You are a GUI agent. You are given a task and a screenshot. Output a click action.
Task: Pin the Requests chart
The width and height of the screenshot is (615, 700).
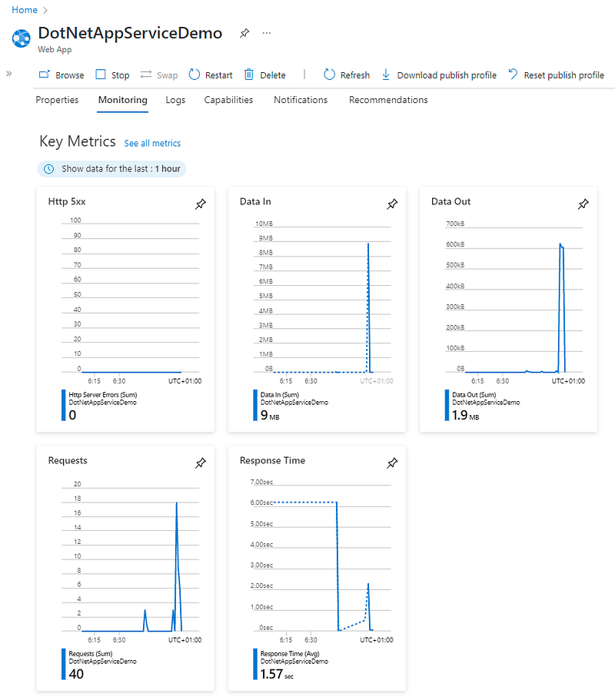tap(201, 463)
